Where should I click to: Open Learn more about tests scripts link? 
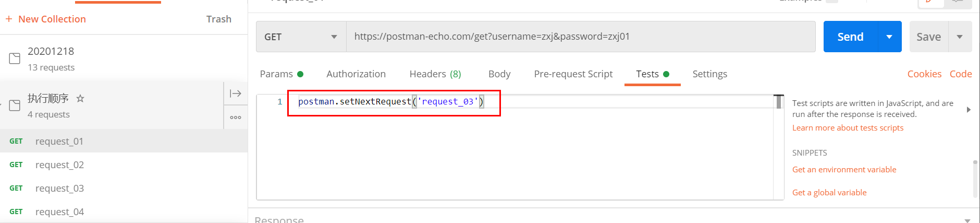pos(848,128)
